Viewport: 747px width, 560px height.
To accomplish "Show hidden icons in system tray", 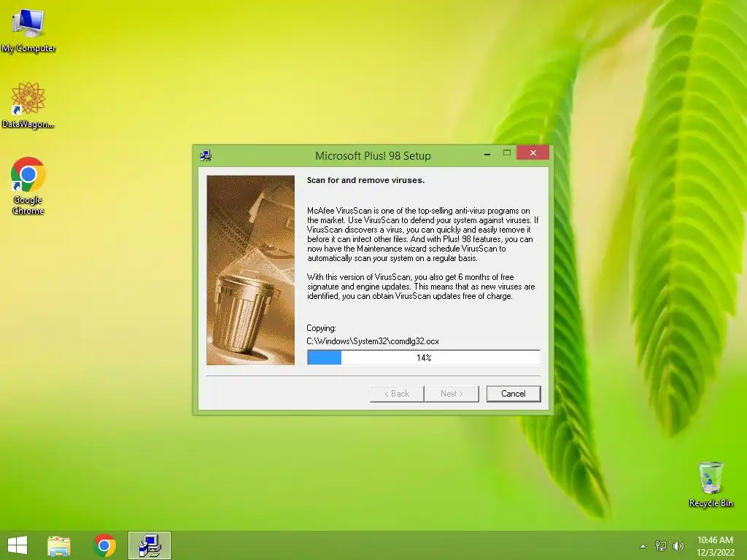I will click(643, 546).
